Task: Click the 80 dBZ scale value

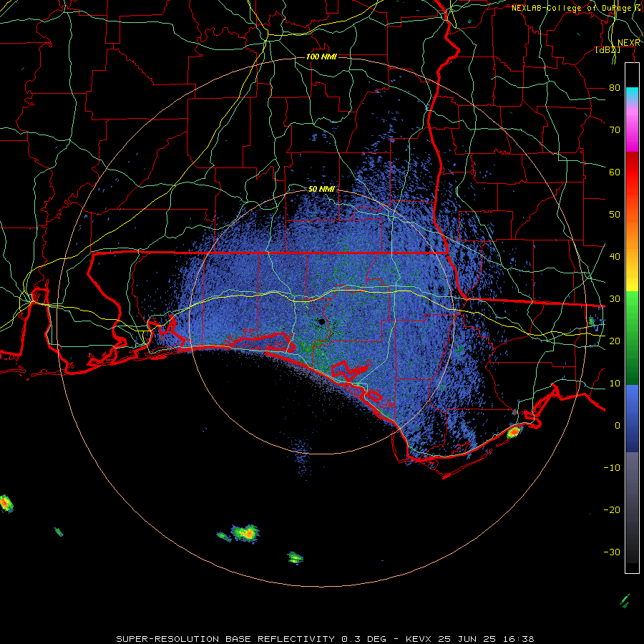Action: click(x=615, y=87)
